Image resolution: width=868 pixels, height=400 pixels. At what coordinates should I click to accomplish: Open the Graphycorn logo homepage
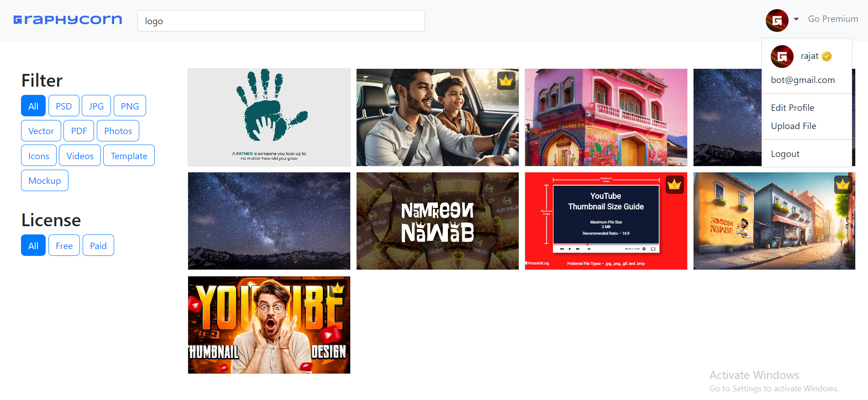[x=68, y=20]
